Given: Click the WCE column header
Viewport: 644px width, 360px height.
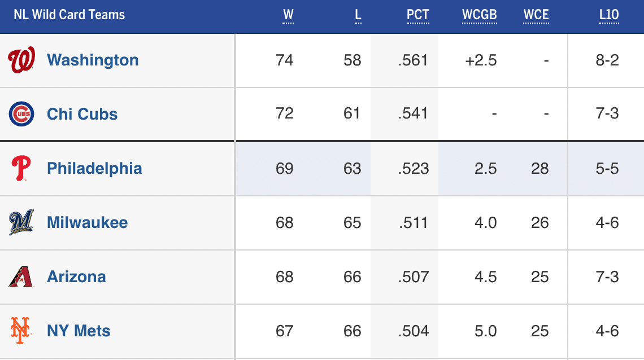Looking at the screenshot, I should coord(536,15).
